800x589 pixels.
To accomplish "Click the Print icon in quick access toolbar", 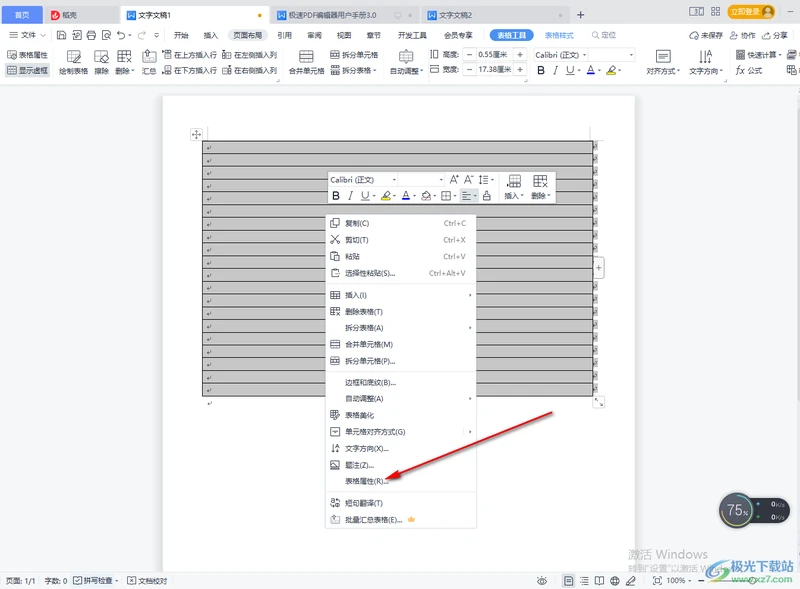I will point(91,35).
